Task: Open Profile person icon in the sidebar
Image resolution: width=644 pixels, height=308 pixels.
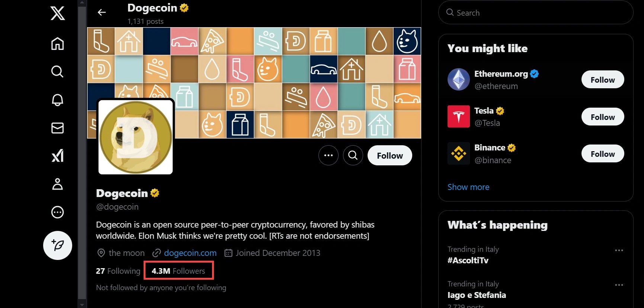Action: (x=57, y=184)
